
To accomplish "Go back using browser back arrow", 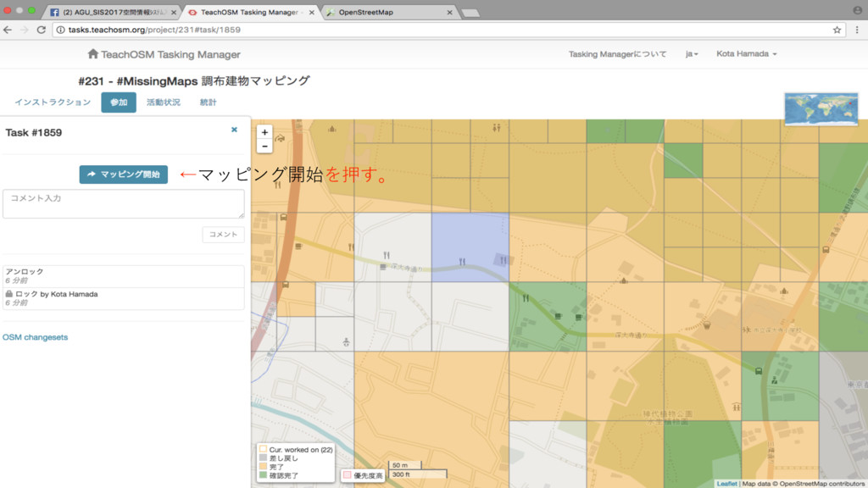I will (8, 29).
